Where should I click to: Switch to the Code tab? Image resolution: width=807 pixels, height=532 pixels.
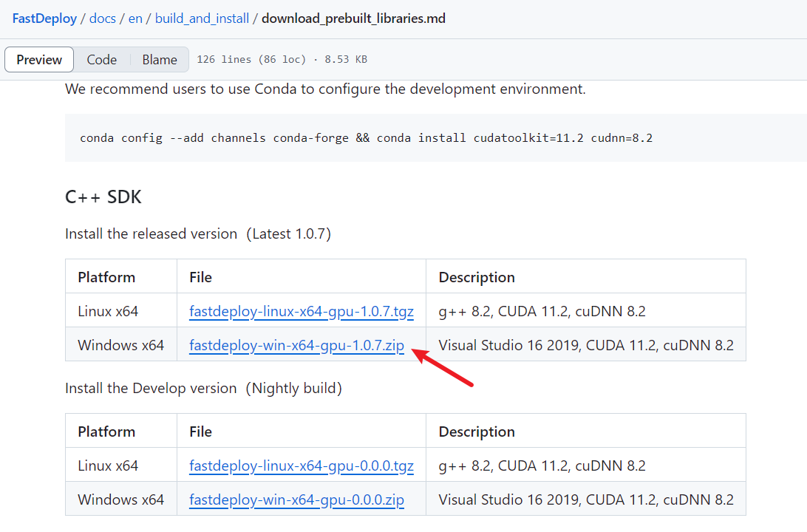[x=101, y=59]
